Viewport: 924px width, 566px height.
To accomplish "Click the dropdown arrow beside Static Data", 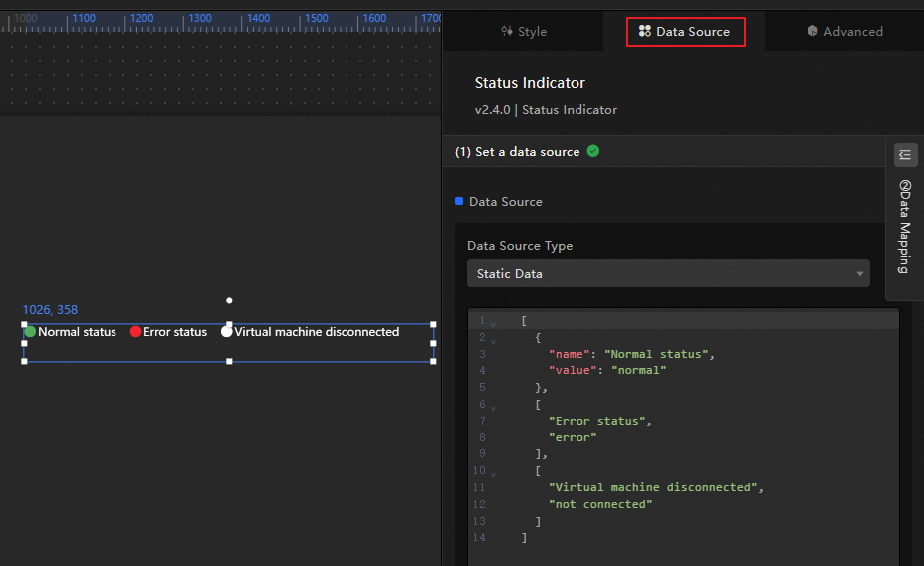I will (x=859, y=274).
